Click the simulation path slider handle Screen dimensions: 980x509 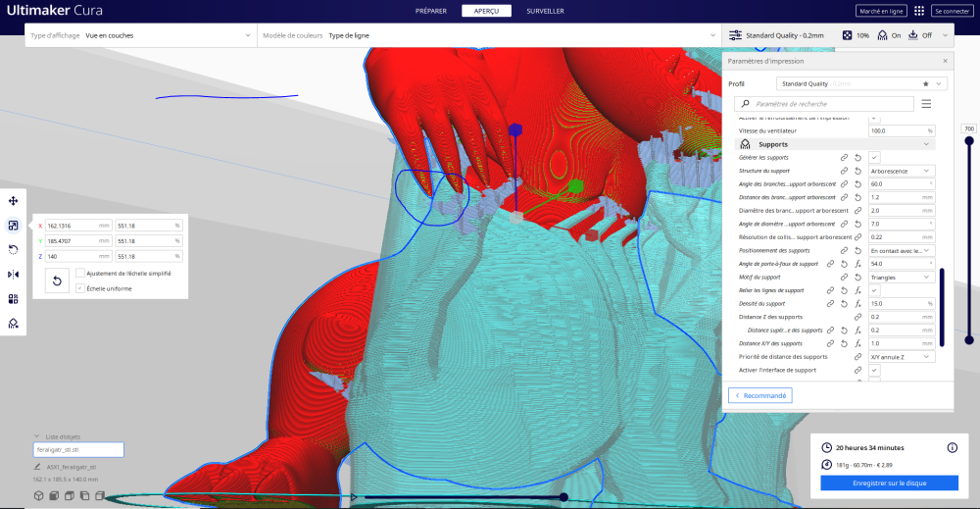click(x=563, y=497)
